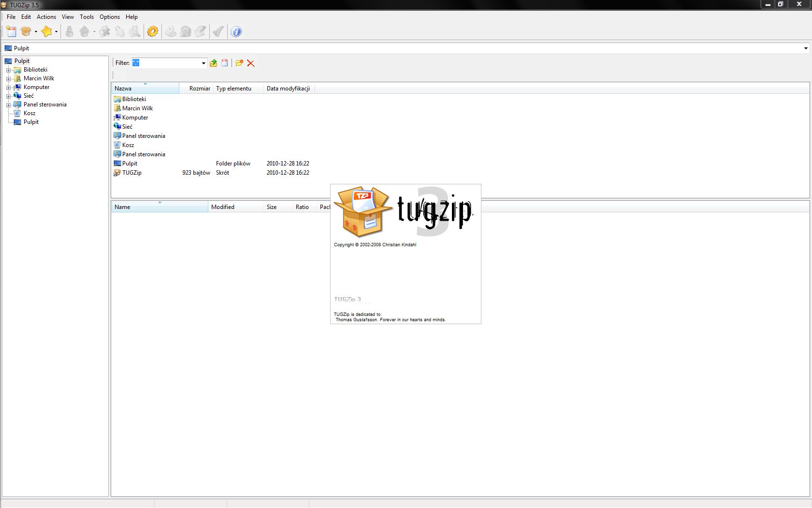The height and width of the screenshot is (508, 812).
Task: Select Biblioteki in the file list
Action: [133, 99]
